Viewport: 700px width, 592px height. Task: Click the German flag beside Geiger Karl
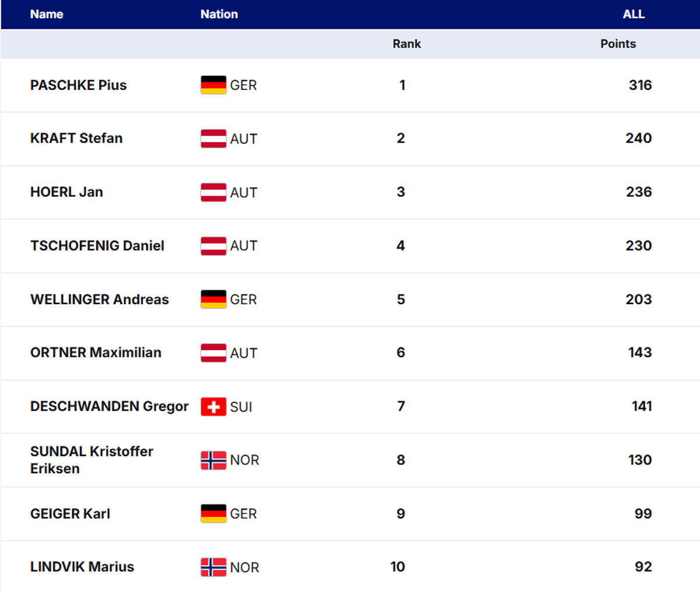coord(213,514)
